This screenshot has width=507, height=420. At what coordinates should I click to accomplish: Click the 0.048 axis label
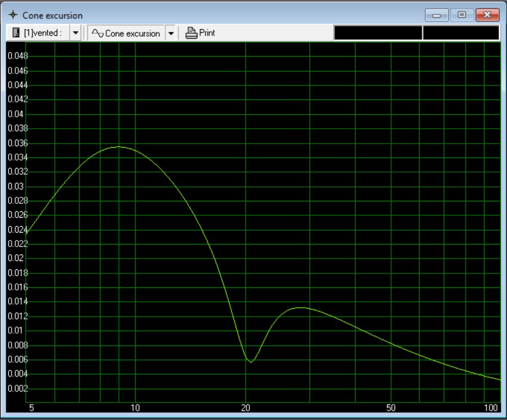(x=18, y=56)
